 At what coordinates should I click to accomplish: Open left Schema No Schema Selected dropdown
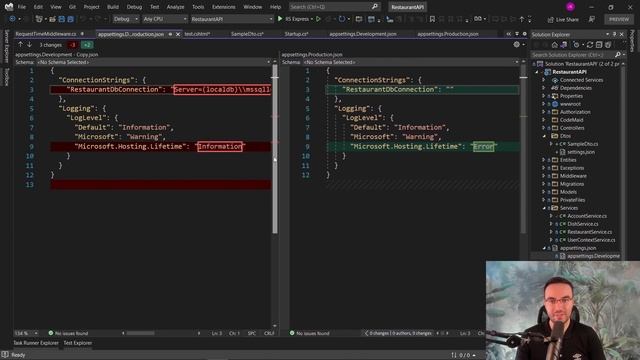pyautogui.click(x=153, y=62)
